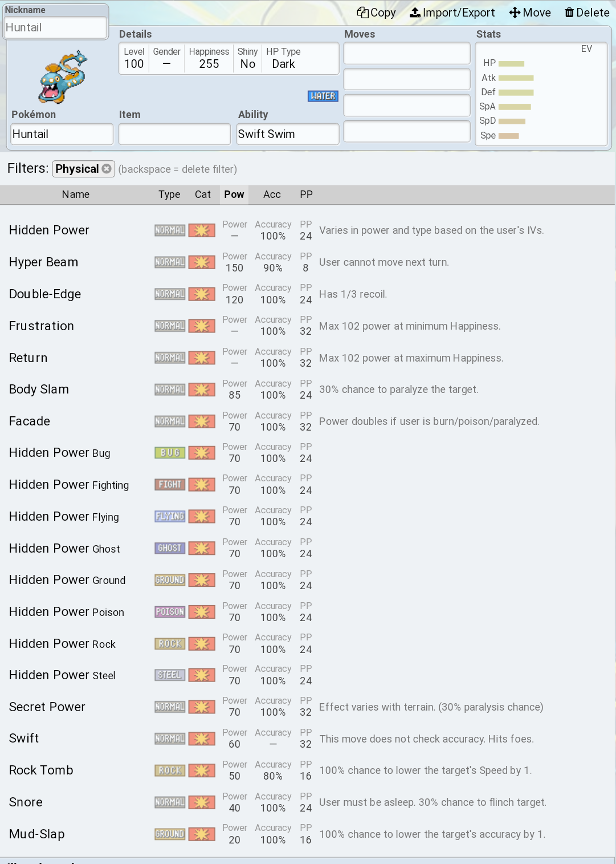Click the Fight type icon for Hidden Power Fighting
The image size is (616, 864).
click(170, 485)
